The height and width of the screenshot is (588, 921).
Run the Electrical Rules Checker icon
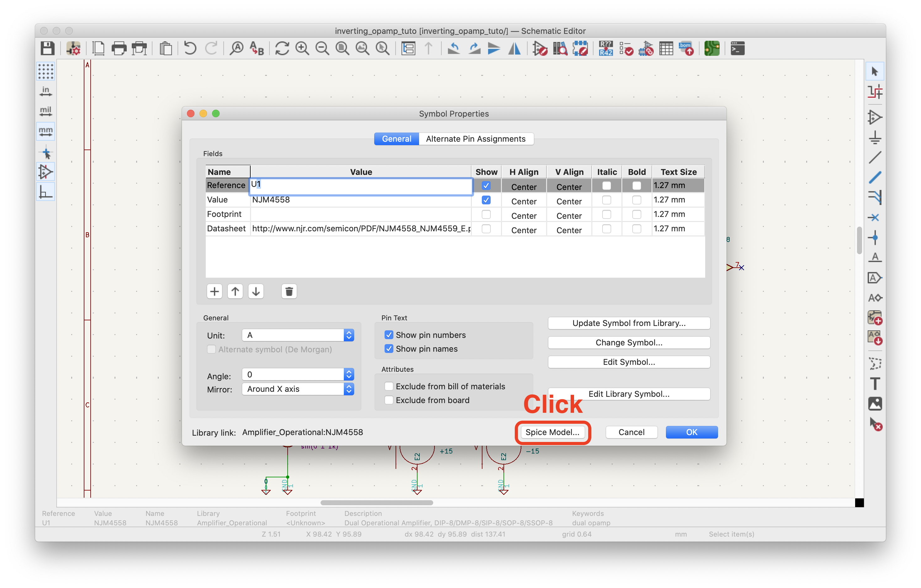point(626,49)
